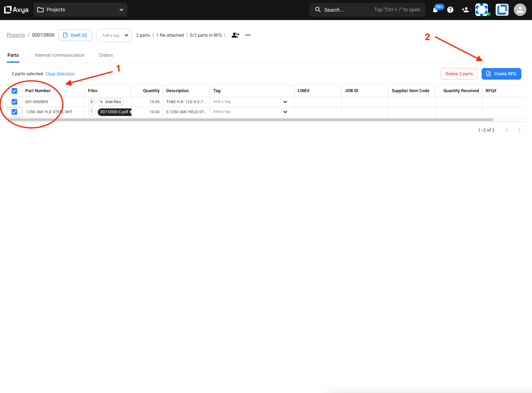Uncheck the .1250 36K YLD STEEL SHT checkbox

[14, 112]
